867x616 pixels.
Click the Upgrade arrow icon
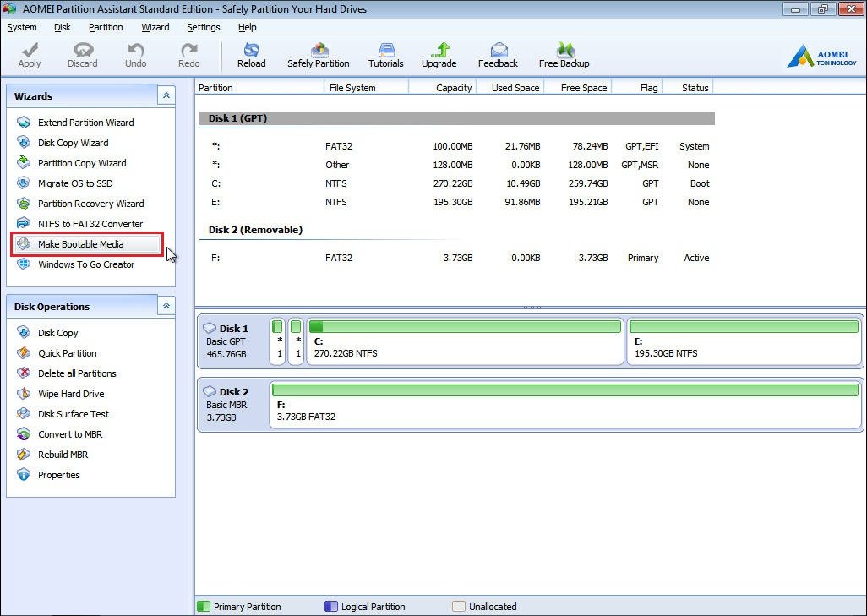[x=439, y=50]
